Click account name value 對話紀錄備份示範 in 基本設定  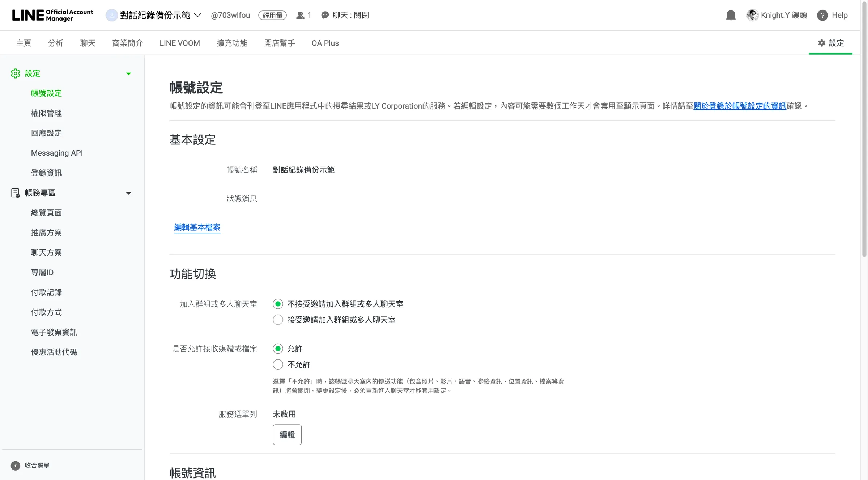303,170
